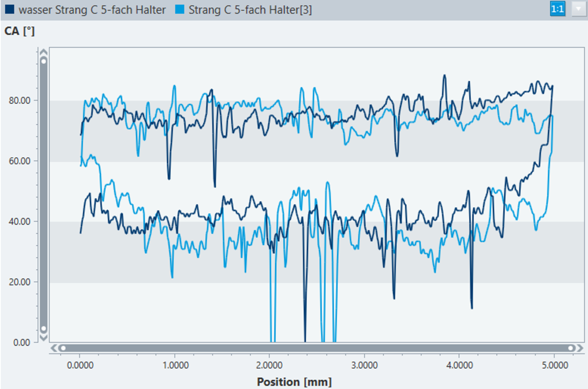The width and height of the screenshot is (588, 389).
Task: Click the 80.00 y-axis tick label
Action: tap(20, 101)
